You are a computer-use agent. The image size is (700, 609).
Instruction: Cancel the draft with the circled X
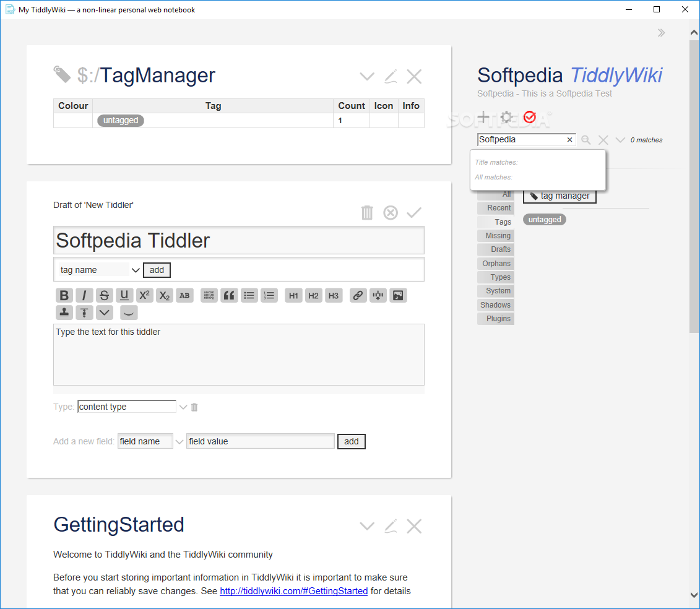tap(391, 212)
